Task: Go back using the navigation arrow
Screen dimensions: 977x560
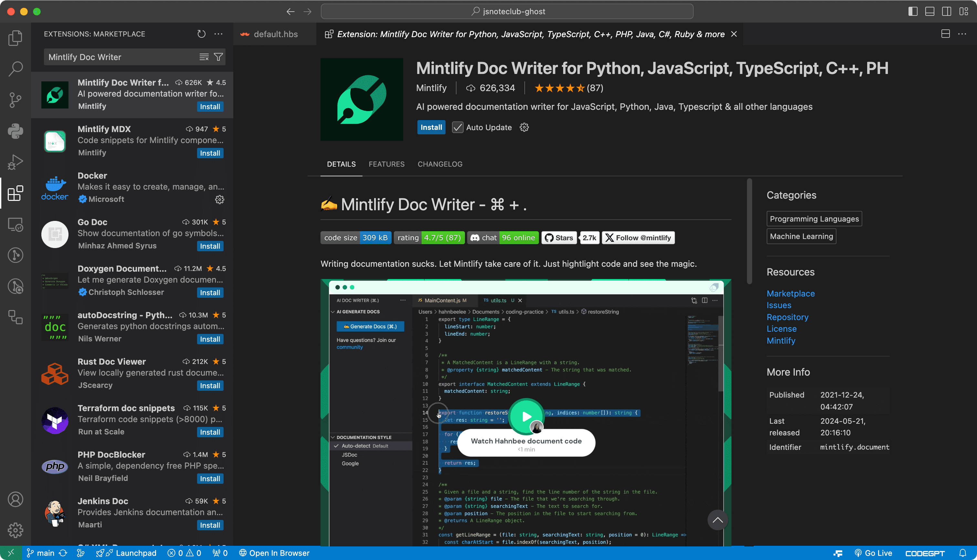Action: 290,12
